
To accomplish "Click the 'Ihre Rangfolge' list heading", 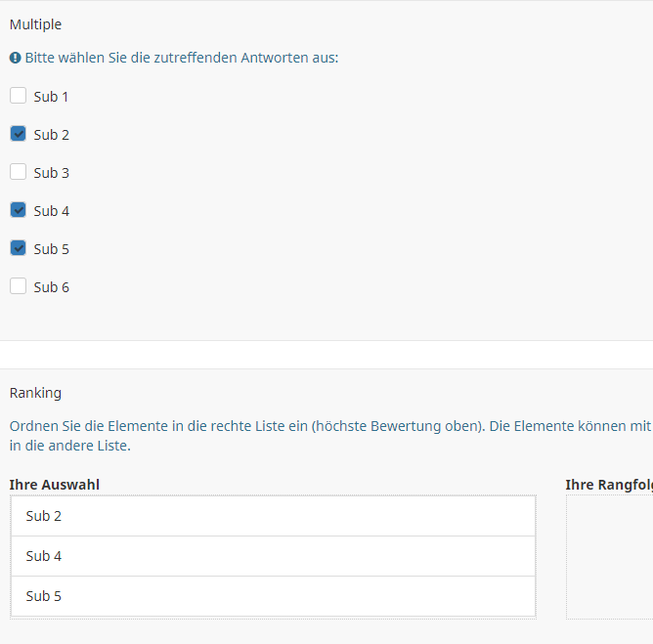I will (x=608, y=485).
